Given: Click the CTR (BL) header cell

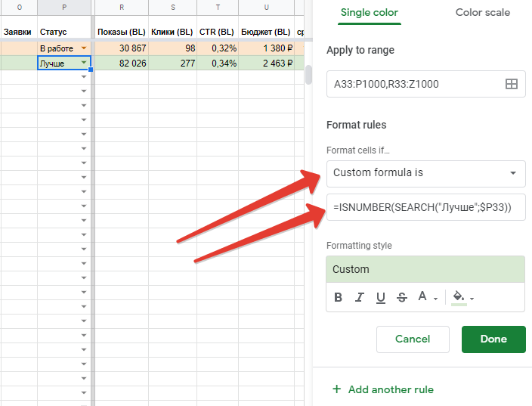Looking at the screenshot, I should click(x=218, y=29).
